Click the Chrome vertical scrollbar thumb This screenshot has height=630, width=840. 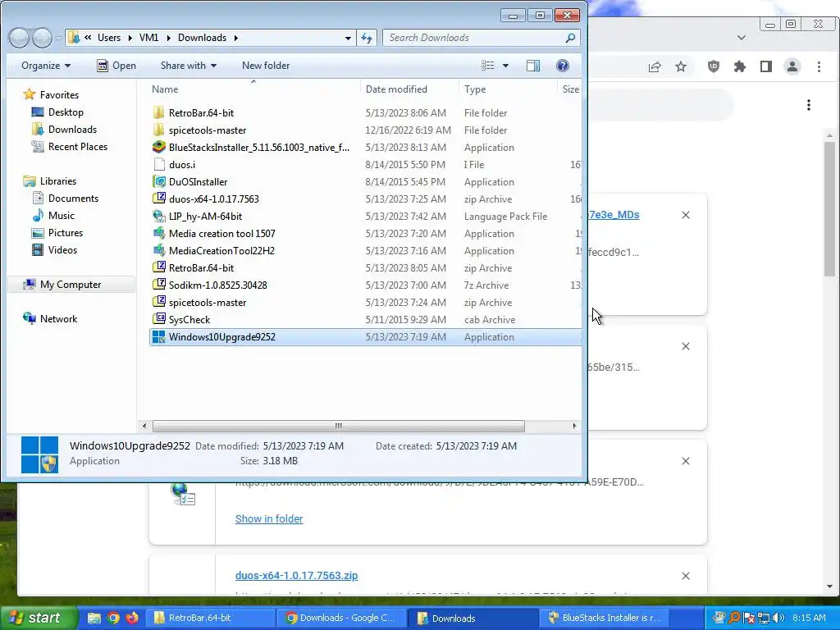click(x=830, y=209)
